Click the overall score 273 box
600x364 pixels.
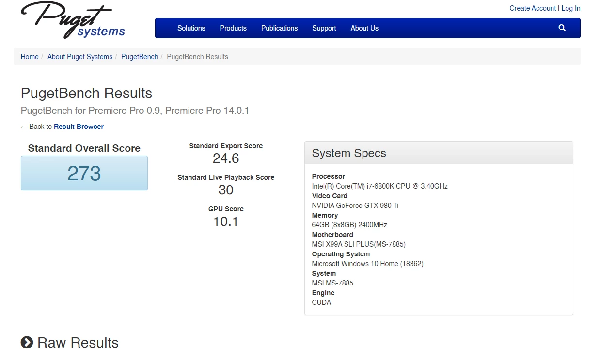pos(84,173)
